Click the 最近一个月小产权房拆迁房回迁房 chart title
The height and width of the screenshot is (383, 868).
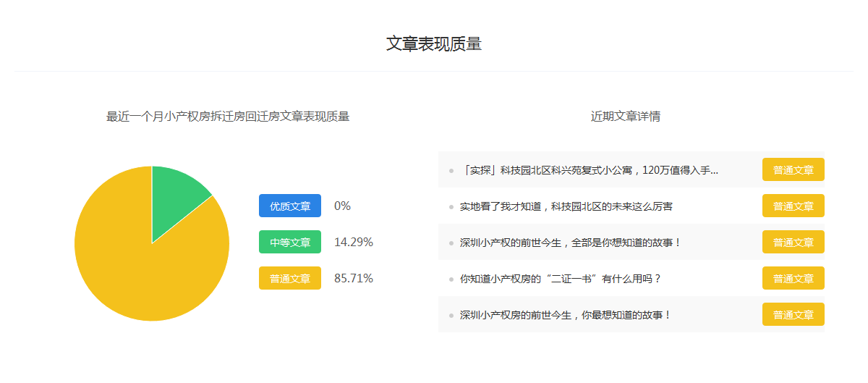(228, 116)
